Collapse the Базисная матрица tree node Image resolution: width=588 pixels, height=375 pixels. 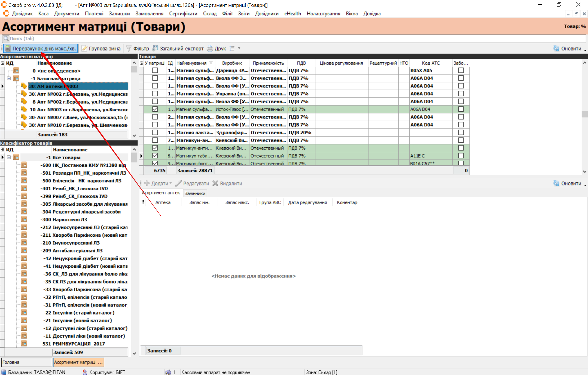(x=9, y=78)
